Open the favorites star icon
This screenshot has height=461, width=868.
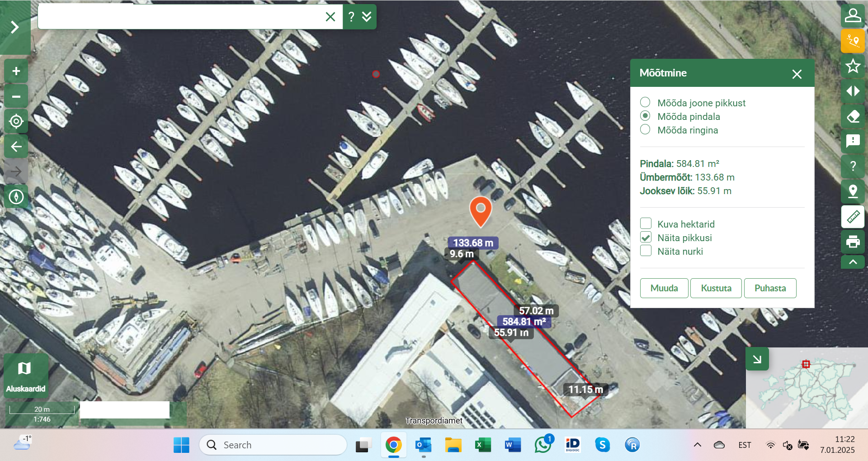[x=853, y=66]
